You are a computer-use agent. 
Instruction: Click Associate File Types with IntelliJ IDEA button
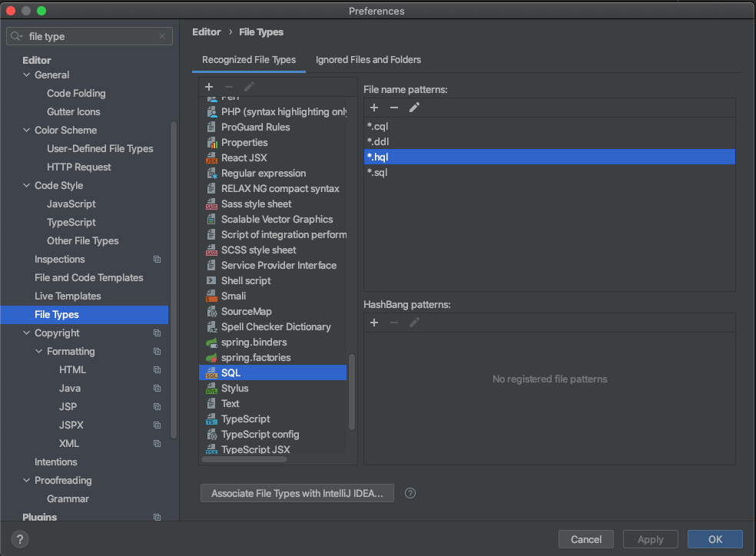point(297,493)
